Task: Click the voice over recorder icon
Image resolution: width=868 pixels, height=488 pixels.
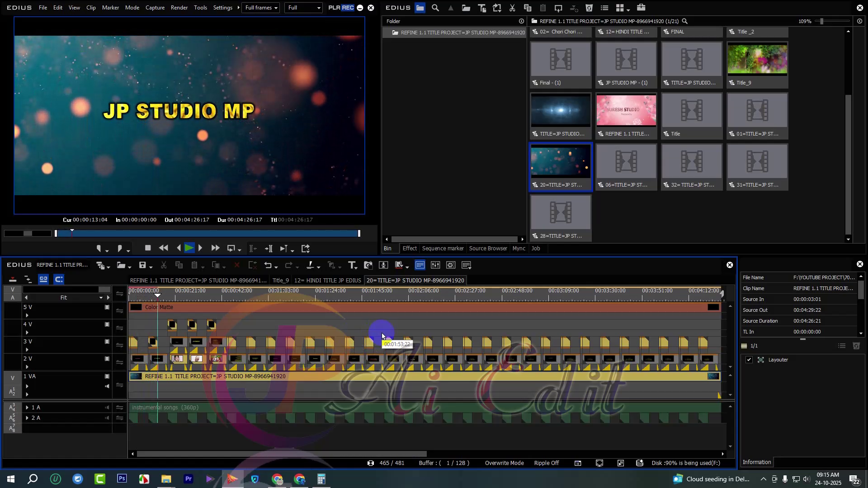Action: click(x=384, y=265)
